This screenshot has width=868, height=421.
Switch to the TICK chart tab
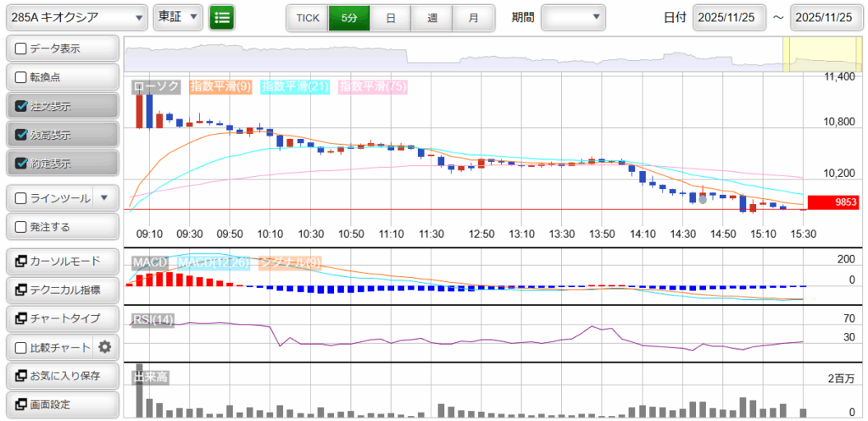coord(307,17)
